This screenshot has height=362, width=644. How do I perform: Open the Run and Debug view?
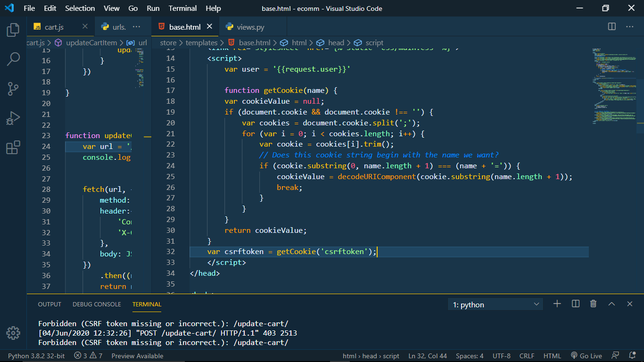[13, 118]
